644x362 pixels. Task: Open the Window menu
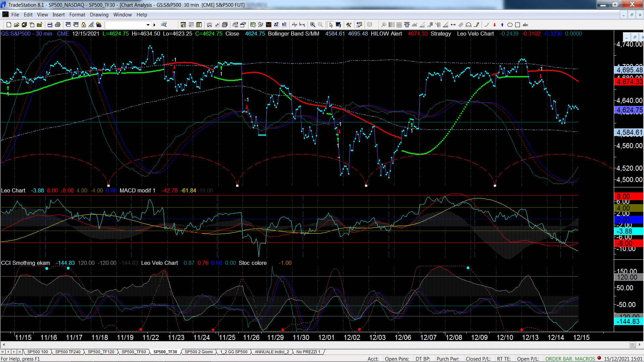click(x=122, y=15)
